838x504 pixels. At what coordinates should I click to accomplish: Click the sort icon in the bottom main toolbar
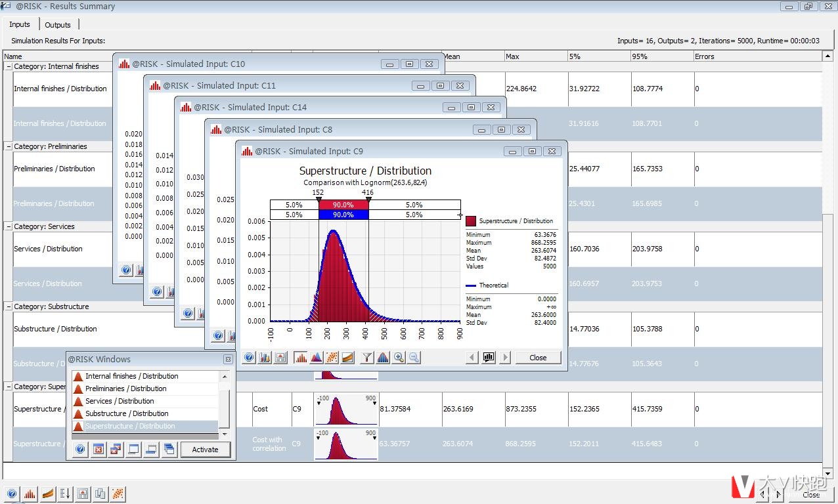point(65,493)
